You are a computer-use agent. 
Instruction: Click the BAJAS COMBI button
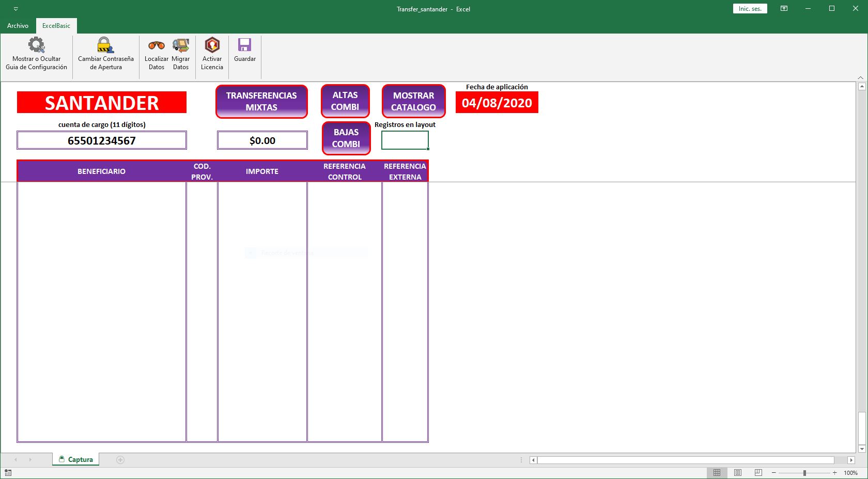pyautogui.click(x=346, y=138)
